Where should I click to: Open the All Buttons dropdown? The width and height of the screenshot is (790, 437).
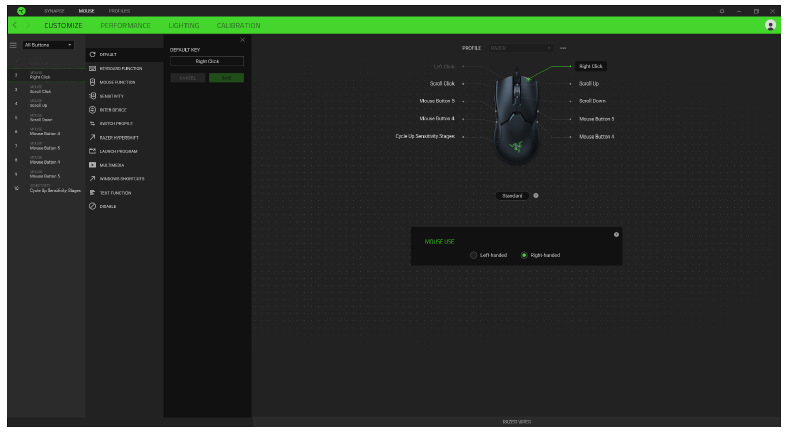click(x=48, y=45)
